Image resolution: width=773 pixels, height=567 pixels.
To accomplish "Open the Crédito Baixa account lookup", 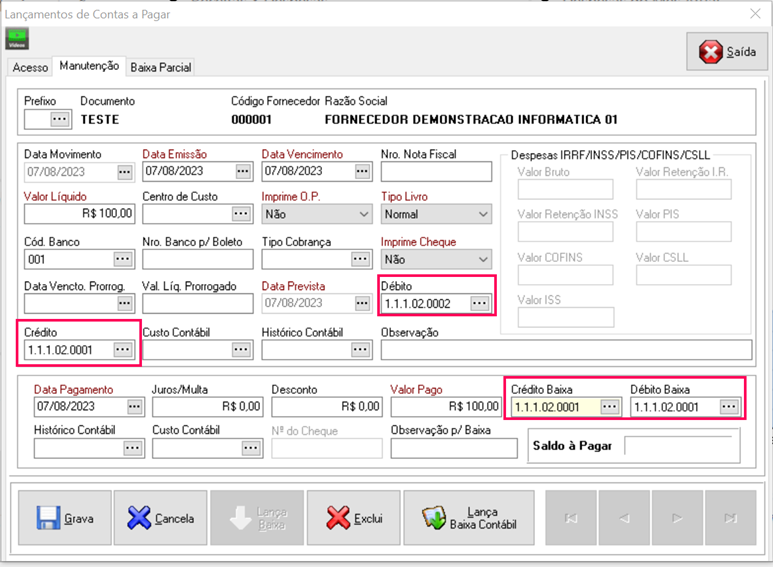I will tap(610, 407).
